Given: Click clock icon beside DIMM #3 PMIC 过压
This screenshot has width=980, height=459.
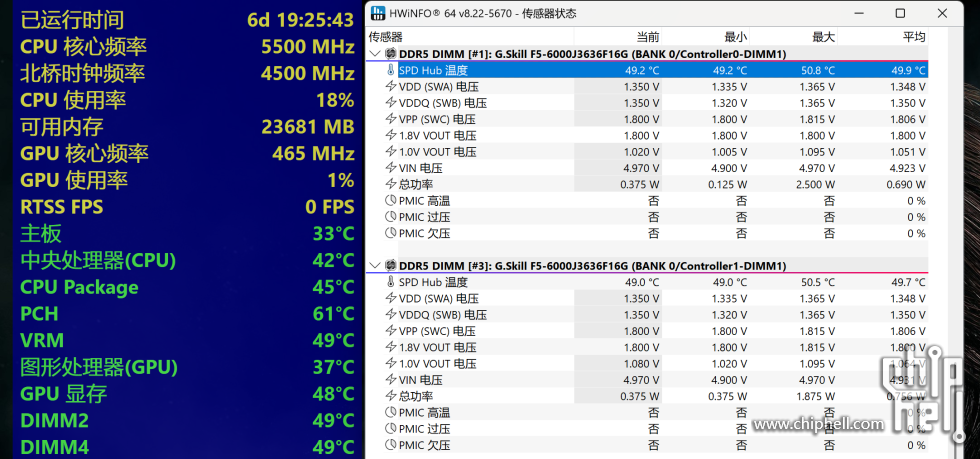Looking at the screenshot, I should (x=391, y=428).
